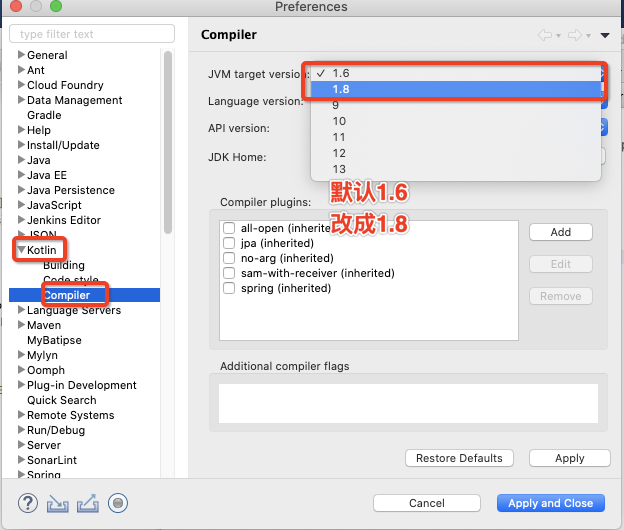Select the Help tree item
This screenshot has width=624, height=530.
(x=39, y=130)
